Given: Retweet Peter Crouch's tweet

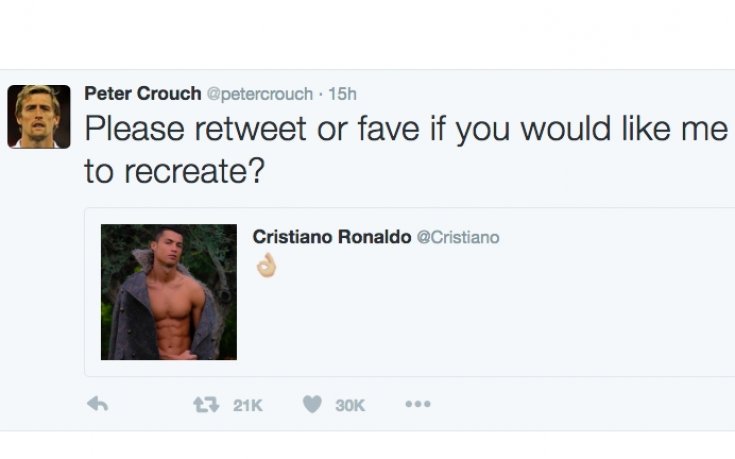Looking at the screenshot, I should pos(205,404).
